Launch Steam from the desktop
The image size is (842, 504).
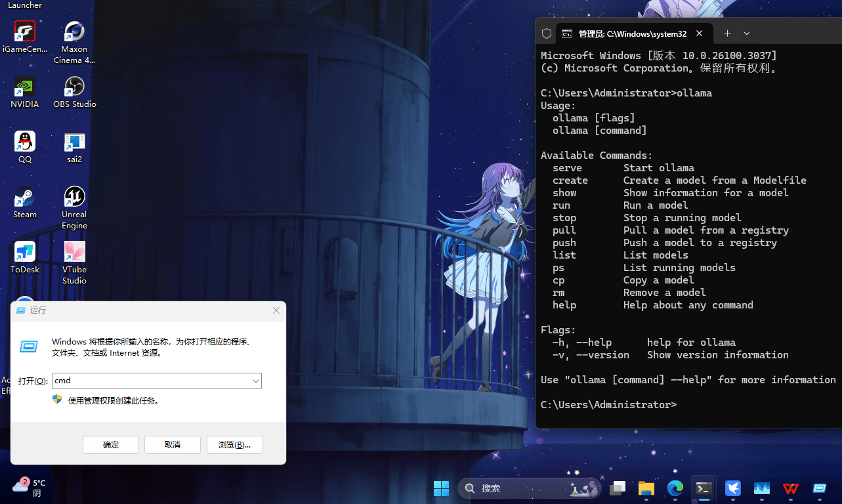25,198
